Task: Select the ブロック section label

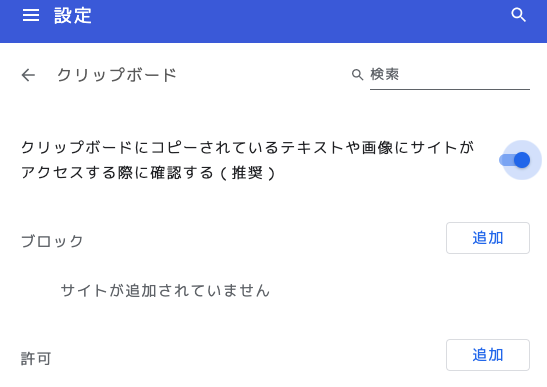Action: tap(52, 241)
